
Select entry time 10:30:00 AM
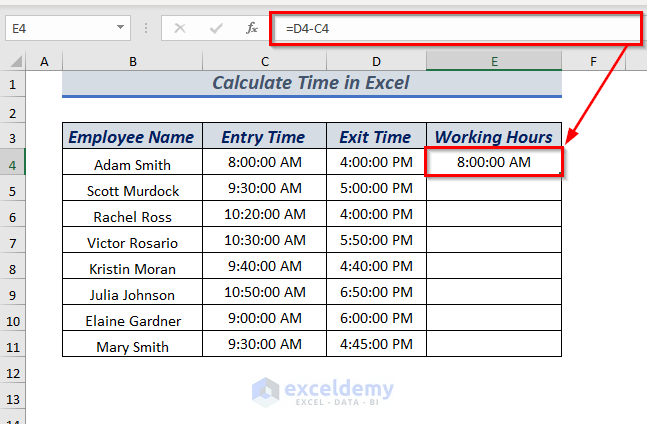tap(264, 240)
